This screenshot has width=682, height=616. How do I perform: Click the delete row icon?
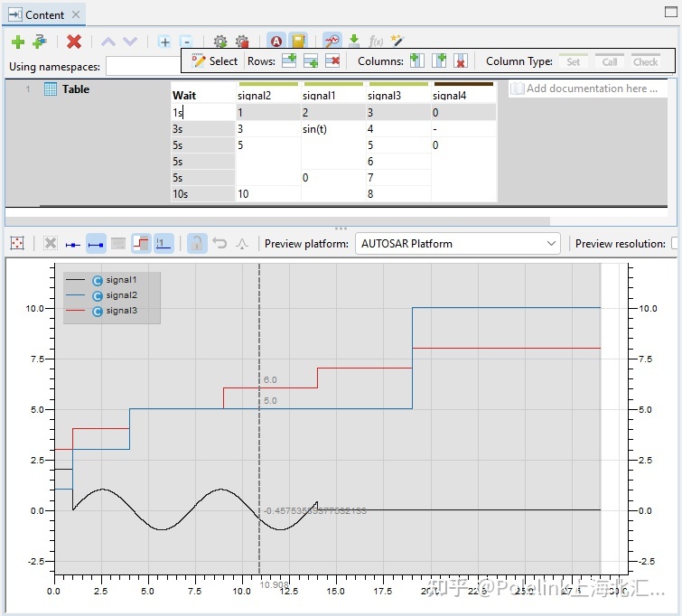(x=332, y=61)
